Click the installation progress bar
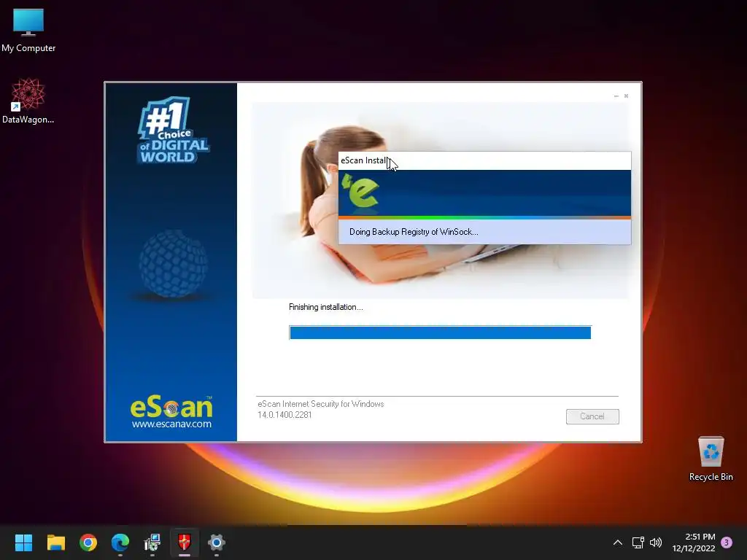 (440, 332)
